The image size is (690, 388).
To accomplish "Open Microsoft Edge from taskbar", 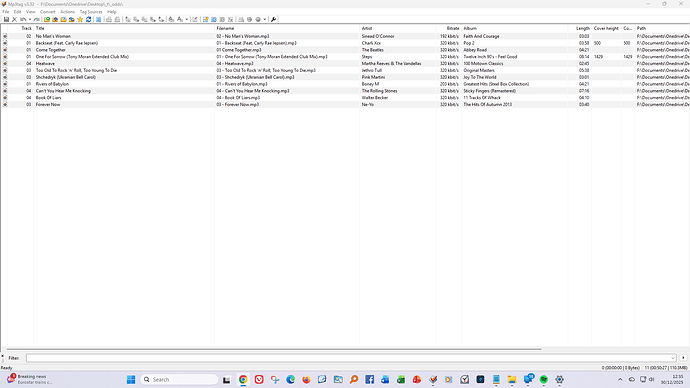I will [290, 380].
